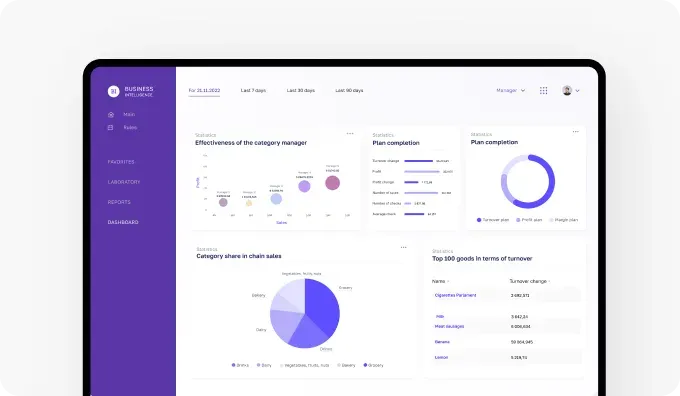Image resolution: width=680 pixels, height=396 pixels.
Task: Expand the user account chevron
Action: point(577,91)
